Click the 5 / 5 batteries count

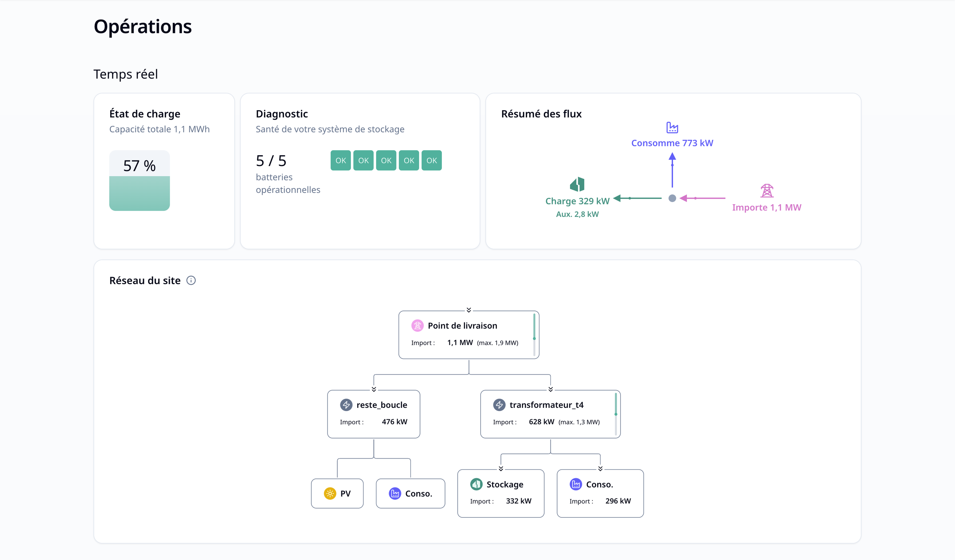tap(271, 161)
